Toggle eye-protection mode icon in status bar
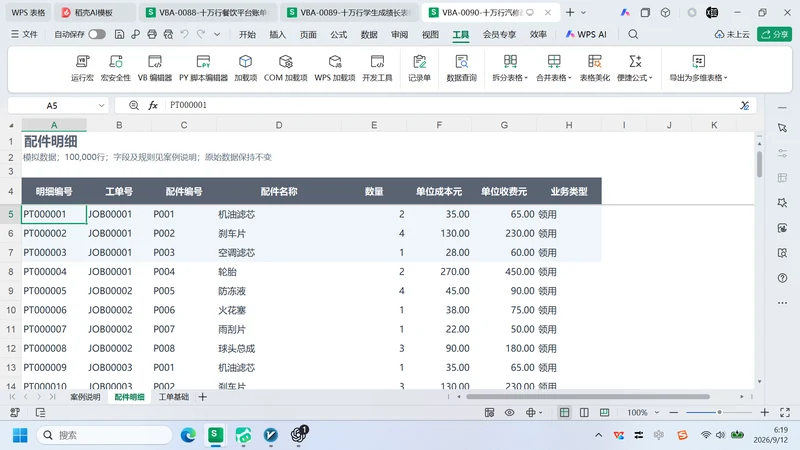The width and height of the screenshot is (800, 450). [x=509, y=412]
